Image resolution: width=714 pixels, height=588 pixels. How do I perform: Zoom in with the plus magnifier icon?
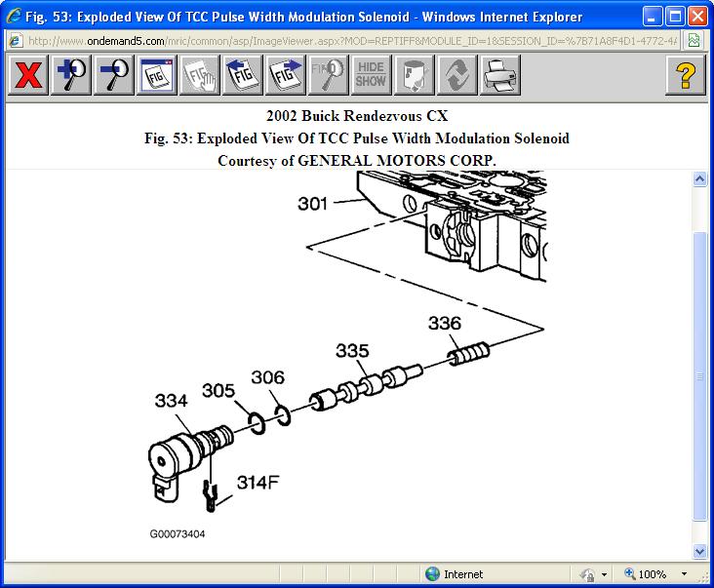[71, 75]
